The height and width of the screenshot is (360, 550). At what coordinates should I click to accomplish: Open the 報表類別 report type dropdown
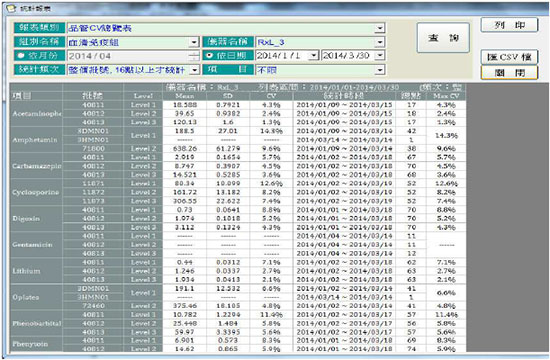(380, 28)
